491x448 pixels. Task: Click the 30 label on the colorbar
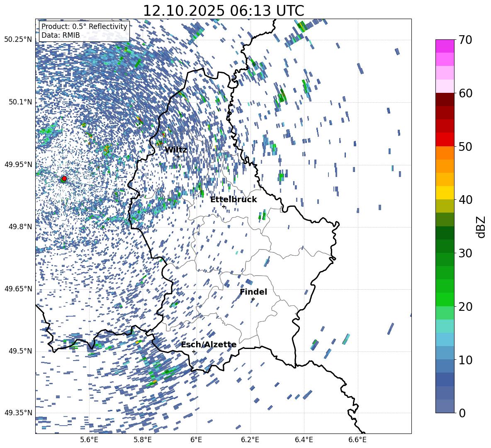[466, 253]
